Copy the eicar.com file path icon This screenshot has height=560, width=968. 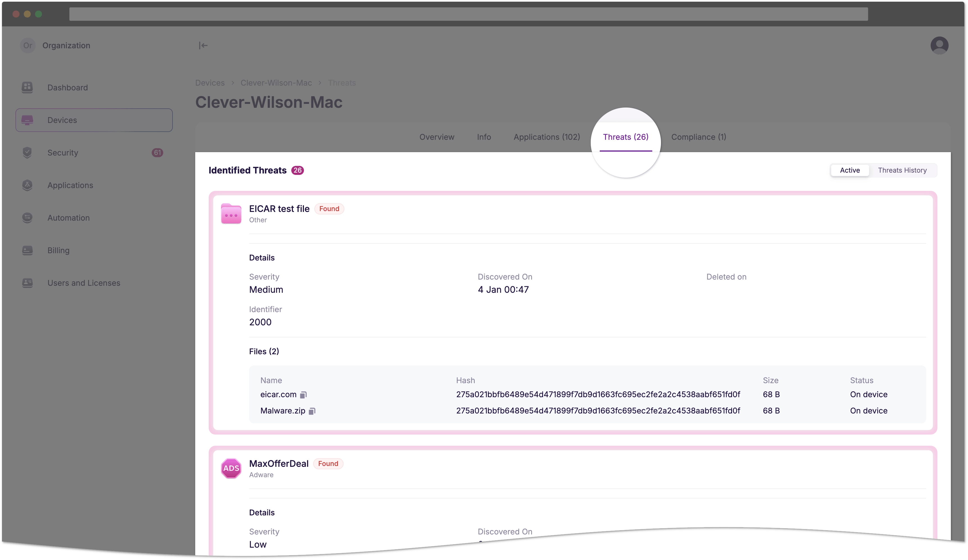click(303, 395)
